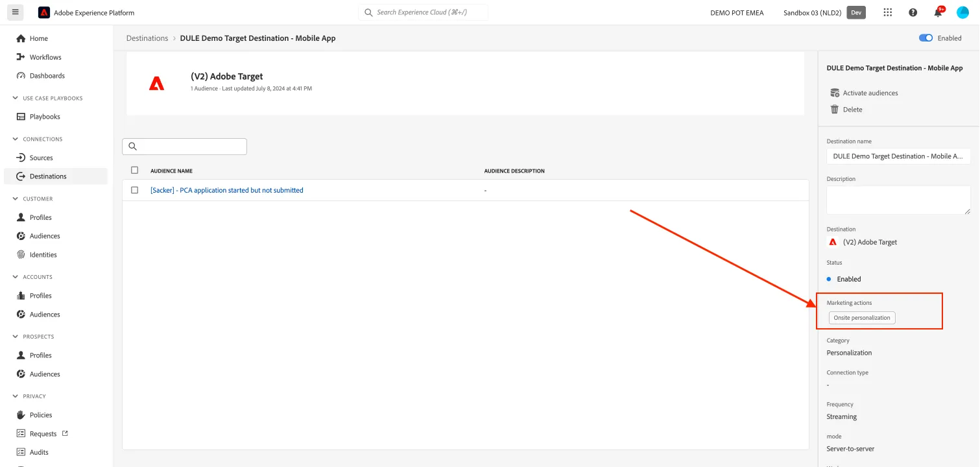This screenshot has height=467, width=980.
Task: Click the Destinations icon in sidebar
Action: [21, 176]
